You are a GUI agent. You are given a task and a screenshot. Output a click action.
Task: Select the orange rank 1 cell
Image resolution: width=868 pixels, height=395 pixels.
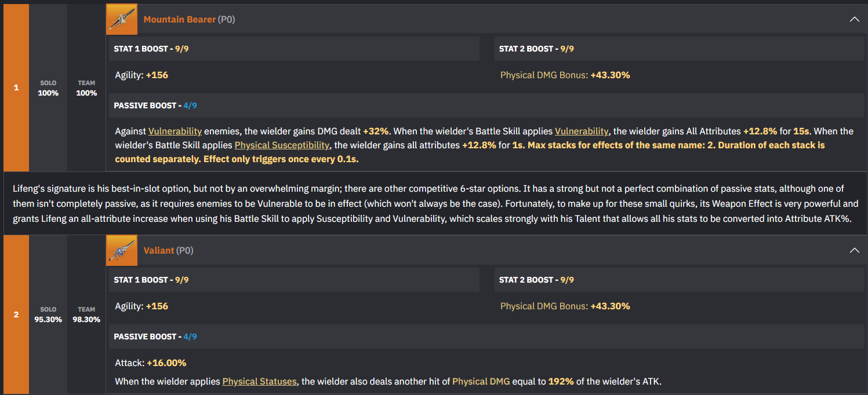[x=16, y=87]
